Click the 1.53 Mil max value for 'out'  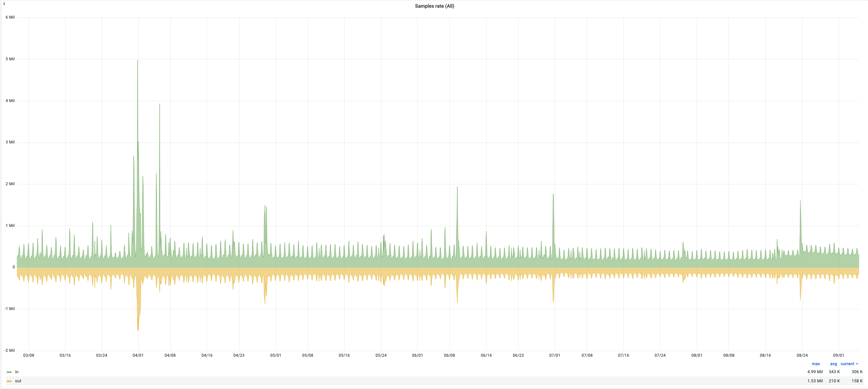click(815, 381)
